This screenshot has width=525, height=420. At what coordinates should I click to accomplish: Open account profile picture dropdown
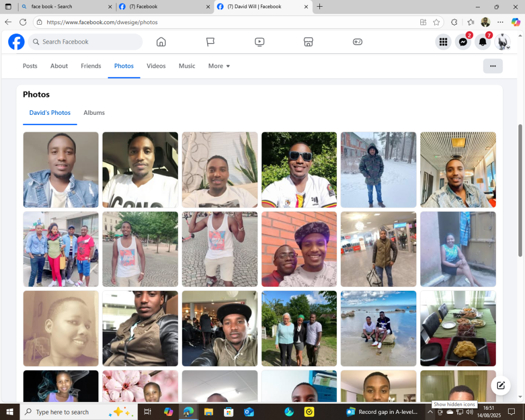click(x=502, y=42)
